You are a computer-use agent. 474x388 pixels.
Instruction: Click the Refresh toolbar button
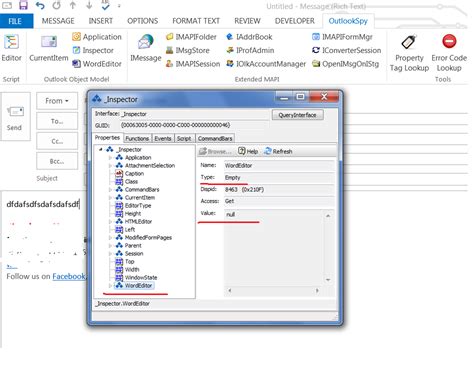click(x=278, y=151)
